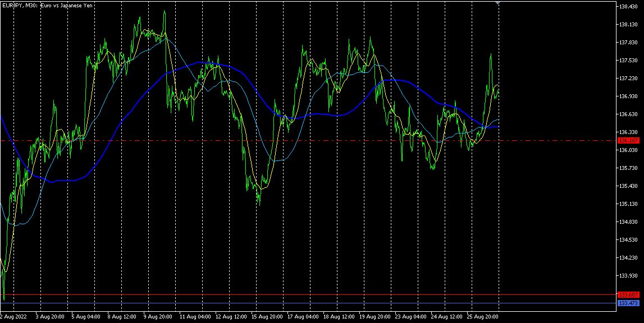
Task: Click the 3 Aug 20:00 time label
Action: [49, 317]
